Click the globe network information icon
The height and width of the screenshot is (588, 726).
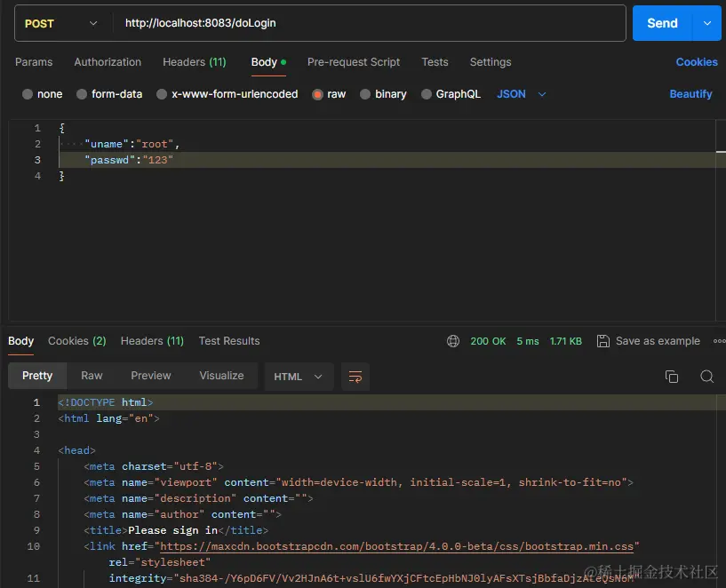pos(453,341)
